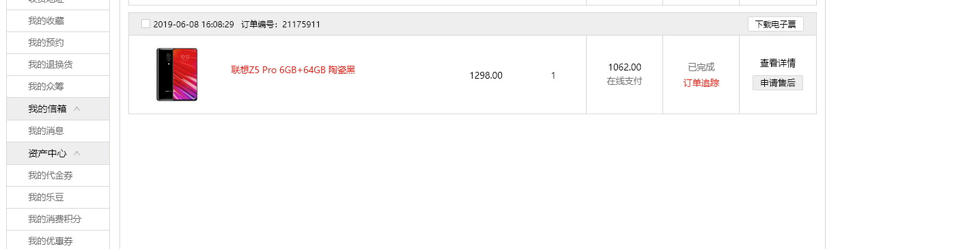Click the 资产中心 section header
This screenshot has height=249, width=980.
(x=57, y=153)
